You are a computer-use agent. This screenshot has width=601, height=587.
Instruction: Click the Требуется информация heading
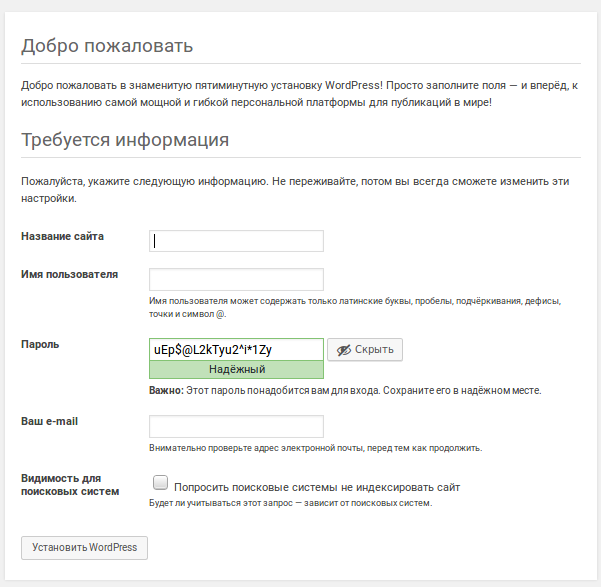point(125,139)
